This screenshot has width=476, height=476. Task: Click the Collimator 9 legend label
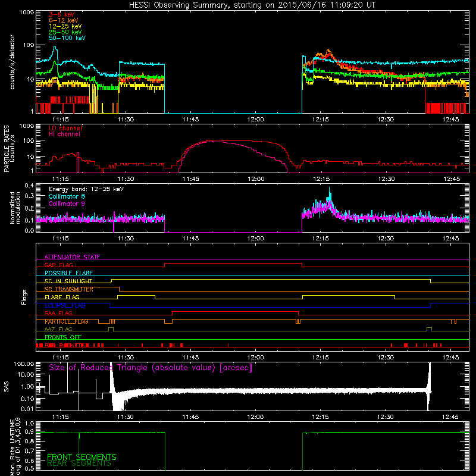point(67,203)
